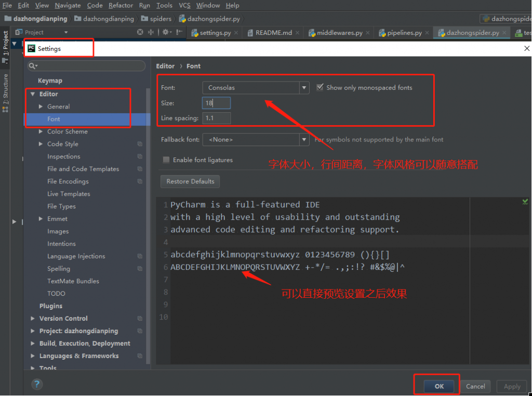Viewport: 532px width, 396px height.
Task: Click the Cancel button
Action: pos(475,386)
